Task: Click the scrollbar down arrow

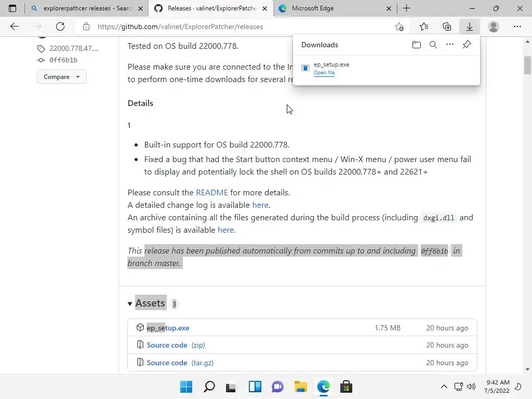Action: [527, 369]
